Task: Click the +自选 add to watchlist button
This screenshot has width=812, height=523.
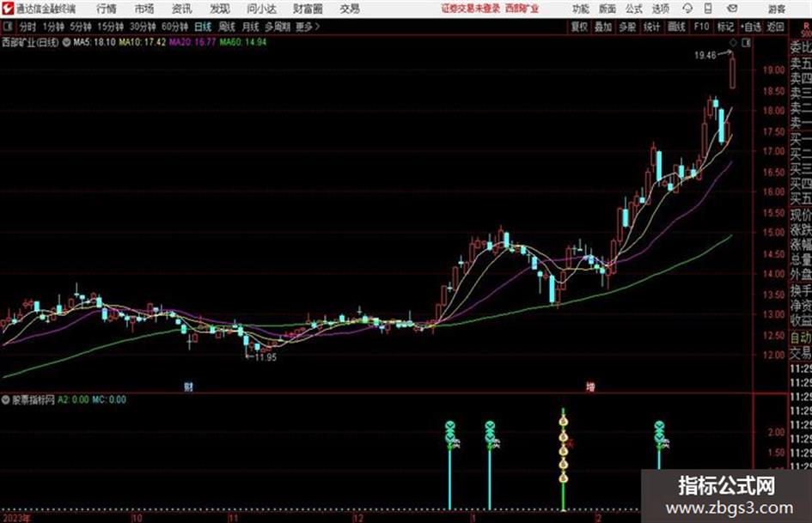Action: (x=751, y=27)
